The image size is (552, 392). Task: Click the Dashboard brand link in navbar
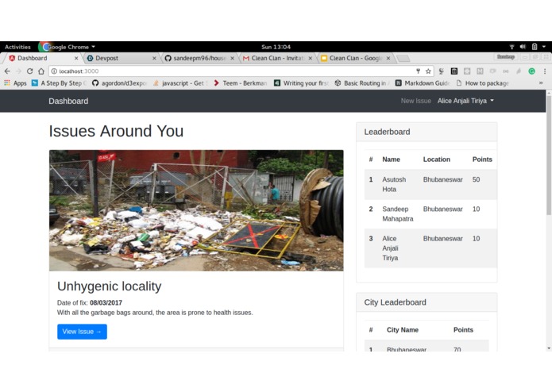tap(68, 102)
